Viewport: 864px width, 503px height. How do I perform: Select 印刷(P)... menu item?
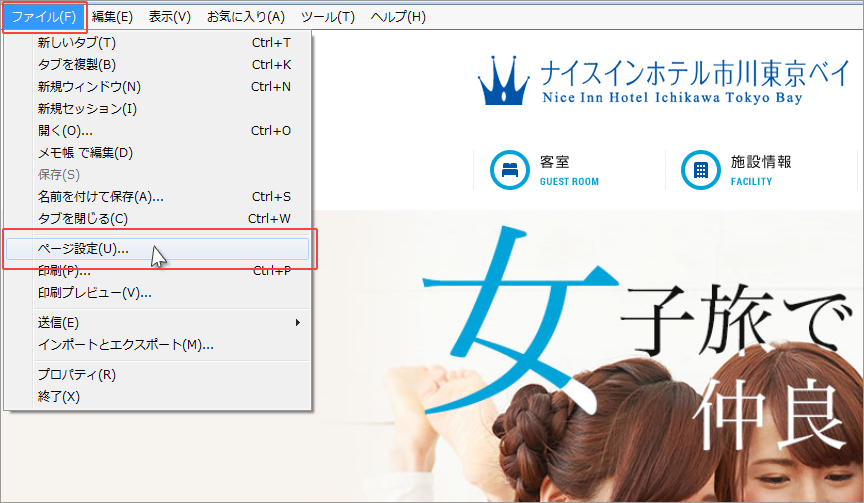click(158, 271)
